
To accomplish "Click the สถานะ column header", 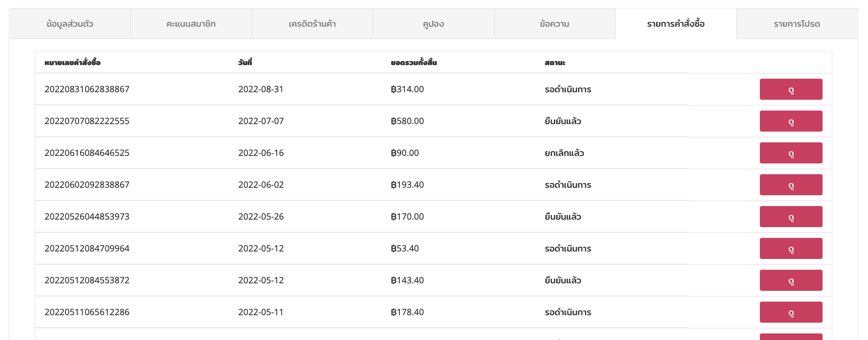I will pos(555,62).
